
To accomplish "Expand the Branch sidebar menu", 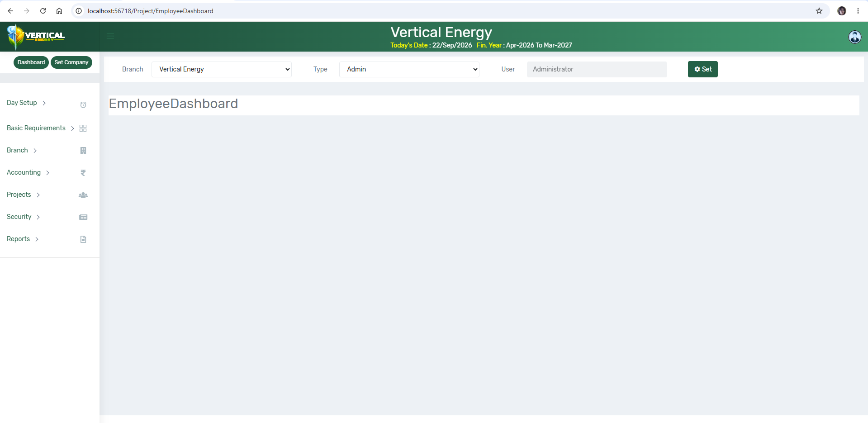I will (22, 150).
